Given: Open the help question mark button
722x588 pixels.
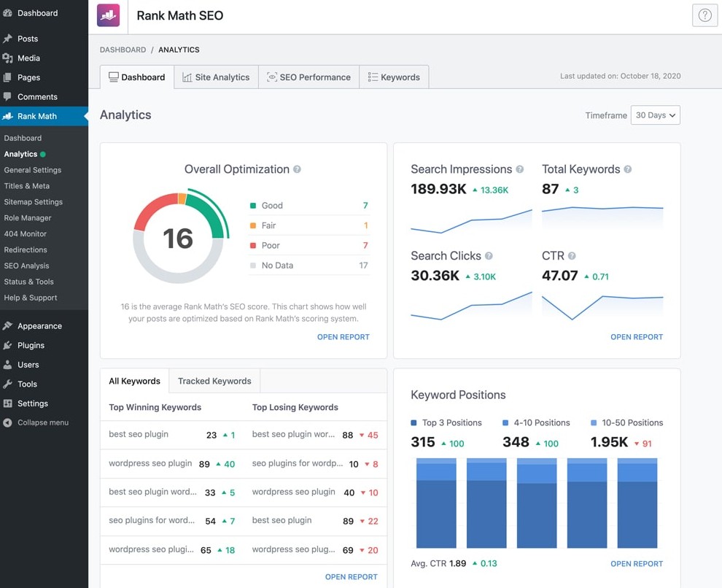Looking at the screenshot, I should tap(704, 15).
